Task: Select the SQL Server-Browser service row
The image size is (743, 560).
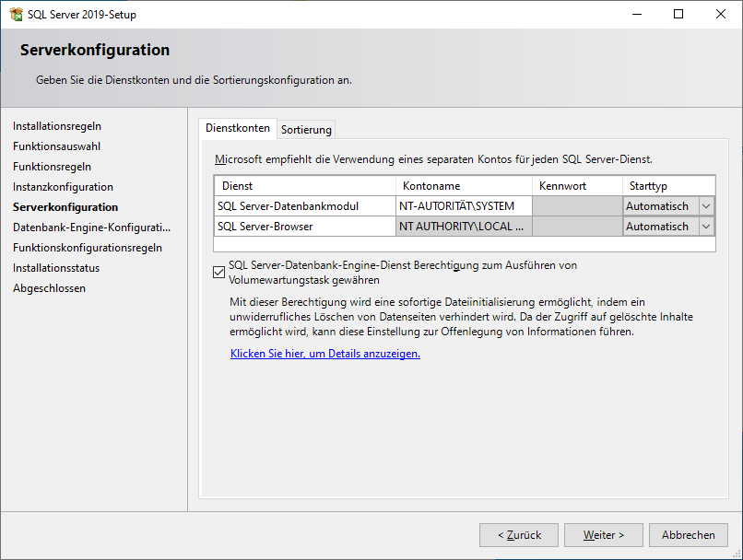Action: tap(304, 227)
